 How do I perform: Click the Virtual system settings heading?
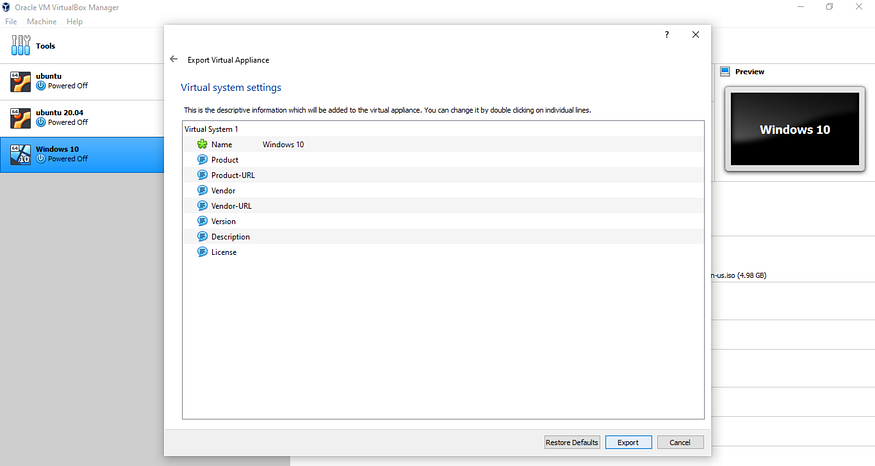[230, 88]
